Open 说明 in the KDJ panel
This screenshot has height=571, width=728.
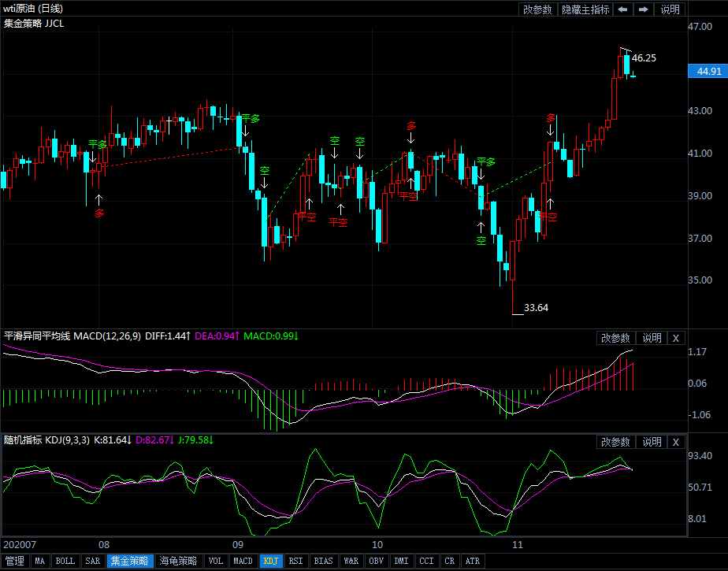click(652, 443)
